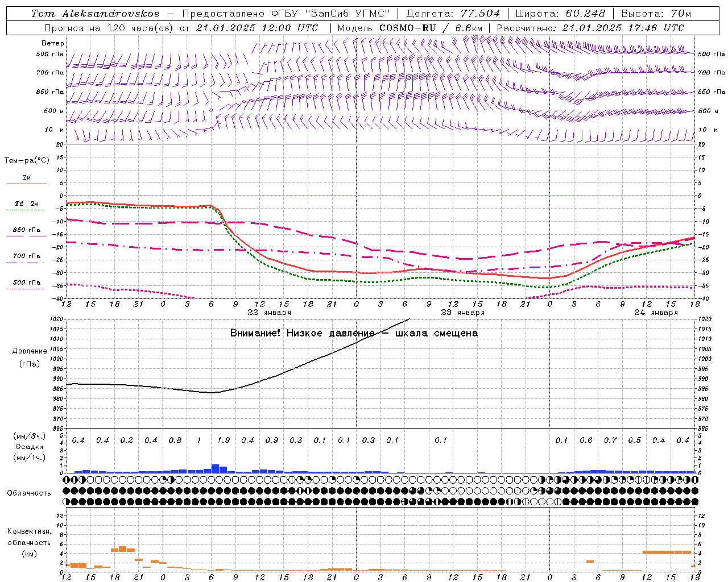This screenshot has height=582, width=728.
Task: Click the (мм/3ч.) unit label
Action: tap(30, 436)
